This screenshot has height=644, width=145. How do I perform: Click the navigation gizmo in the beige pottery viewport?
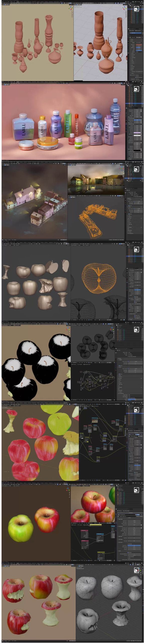[x=70, y=8]
